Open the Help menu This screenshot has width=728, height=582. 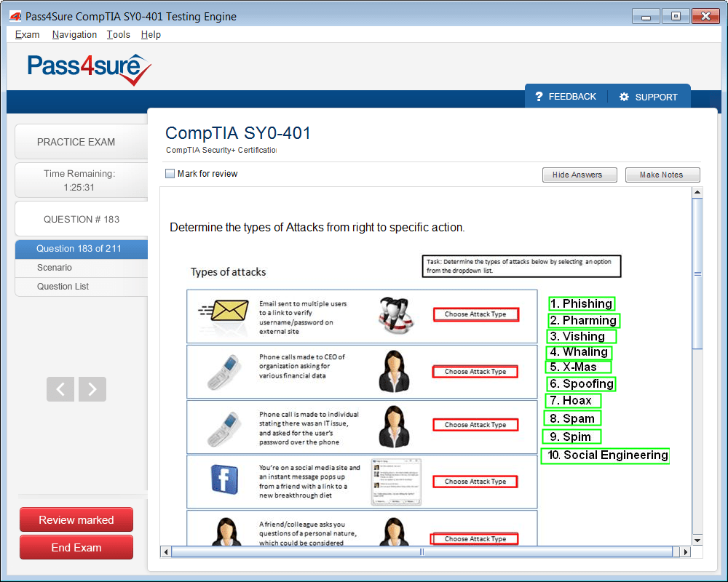coord(151,34)
